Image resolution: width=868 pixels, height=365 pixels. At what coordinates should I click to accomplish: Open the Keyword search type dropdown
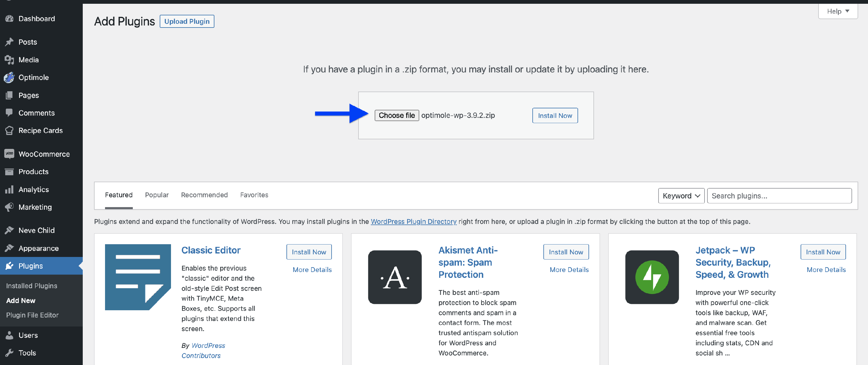[x=681, y=196]
